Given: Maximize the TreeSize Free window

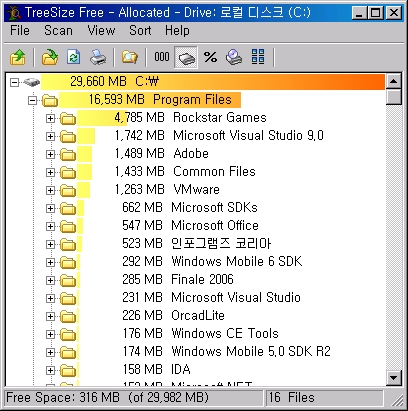Looking at the screenshot, I should coord(376,13).
